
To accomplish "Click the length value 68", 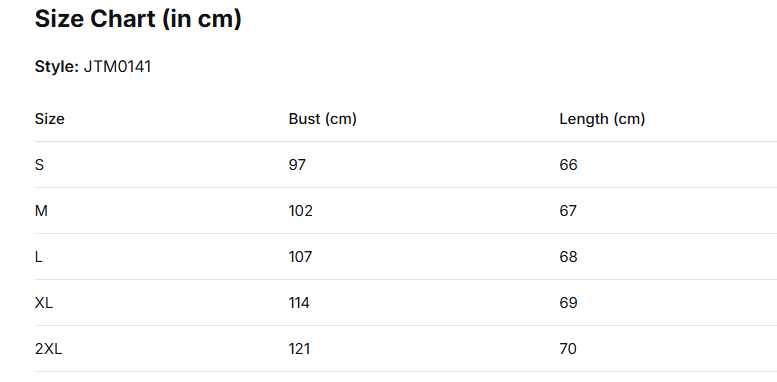I will [568, 257].
